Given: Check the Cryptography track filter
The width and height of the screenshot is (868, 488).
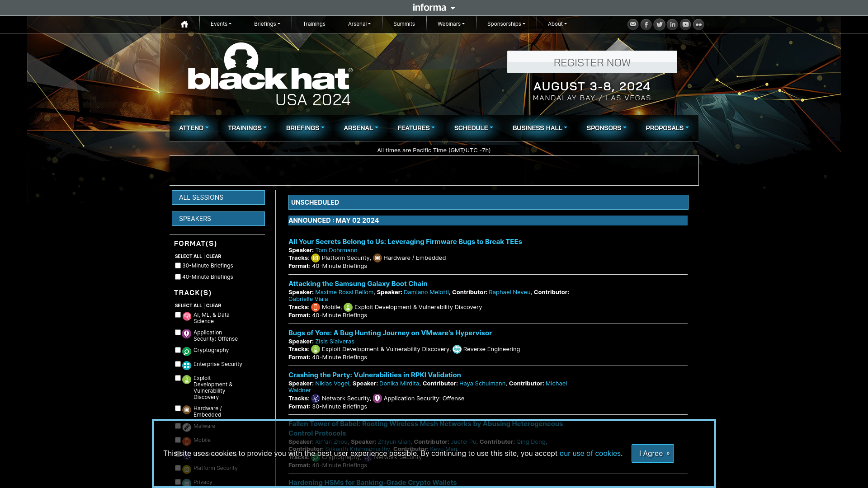Looking at the screenshot, I should click(x=178, y=350).
